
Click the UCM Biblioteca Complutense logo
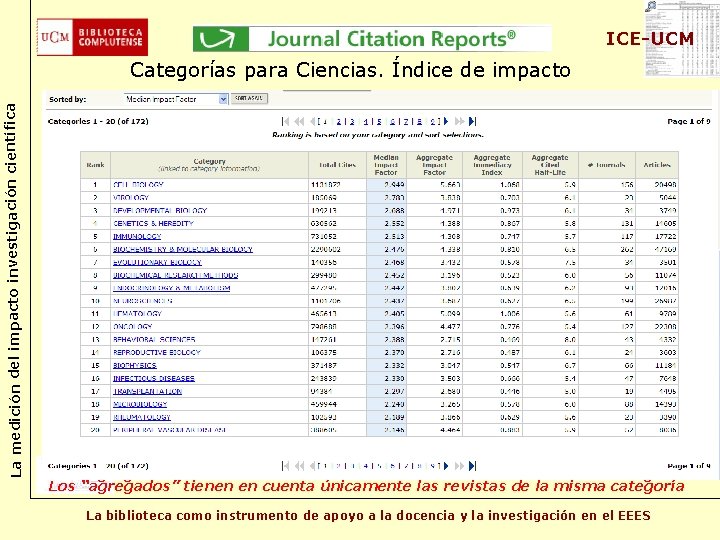pos(92,37)
